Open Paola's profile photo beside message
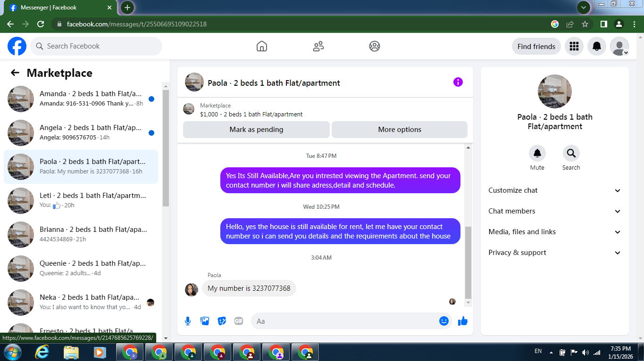The width and height of the screenshot is (644, 361). tap(191, 290)
